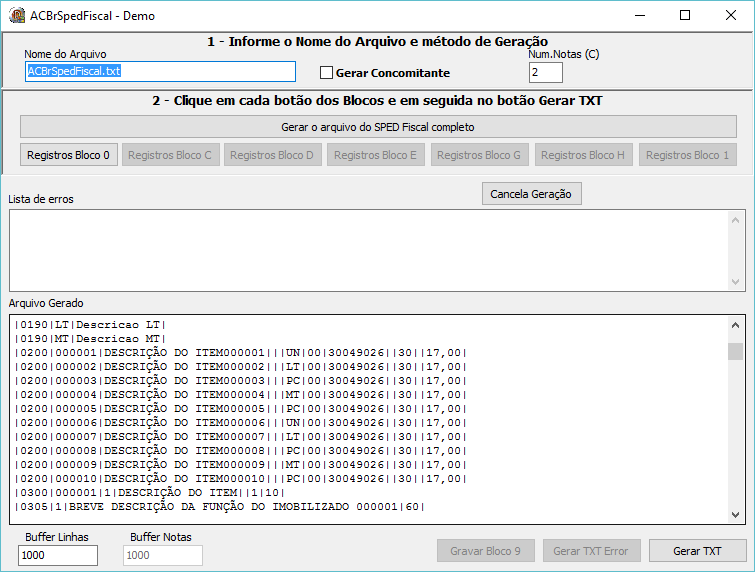Click the Registros Bloco D button

[273, 155]
